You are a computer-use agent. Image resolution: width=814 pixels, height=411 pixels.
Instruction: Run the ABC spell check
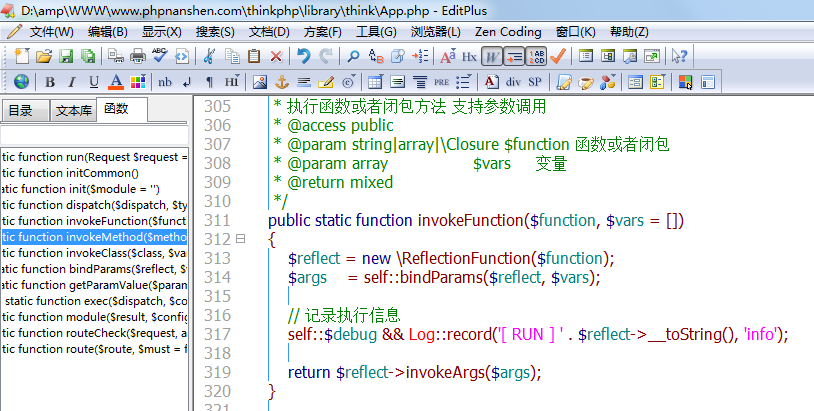click(159, 56)
